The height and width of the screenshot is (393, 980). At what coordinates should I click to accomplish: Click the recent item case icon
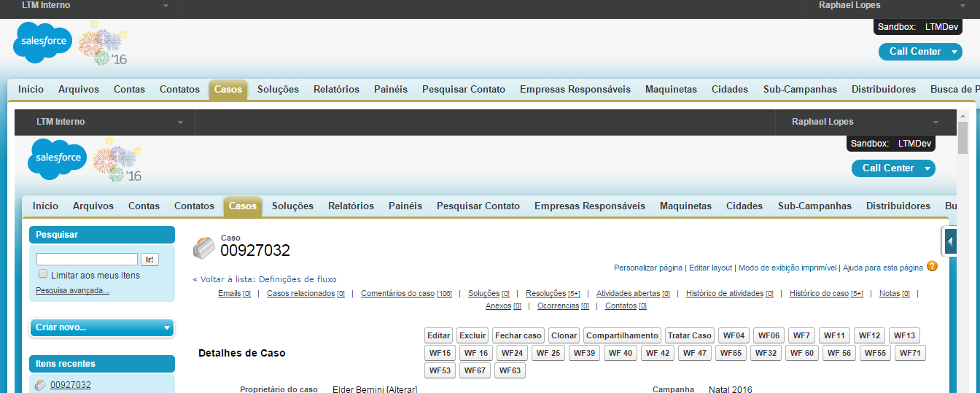(41, 384)
